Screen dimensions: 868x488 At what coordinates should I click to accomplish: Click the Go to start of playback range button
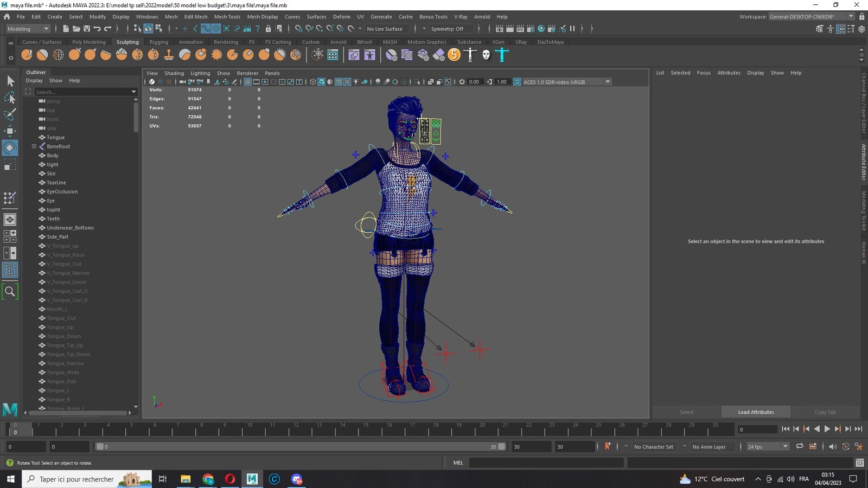click(786, 429)
